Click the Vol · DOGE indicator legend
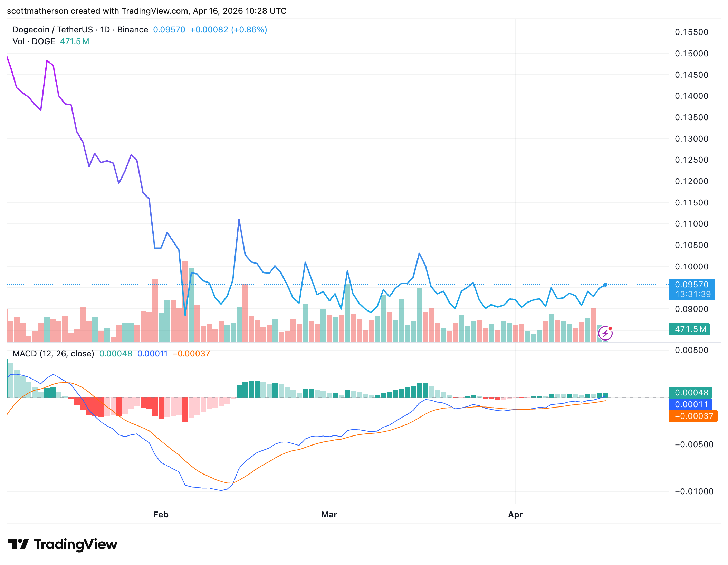728x565 pixels. click(x=34, y=41)
